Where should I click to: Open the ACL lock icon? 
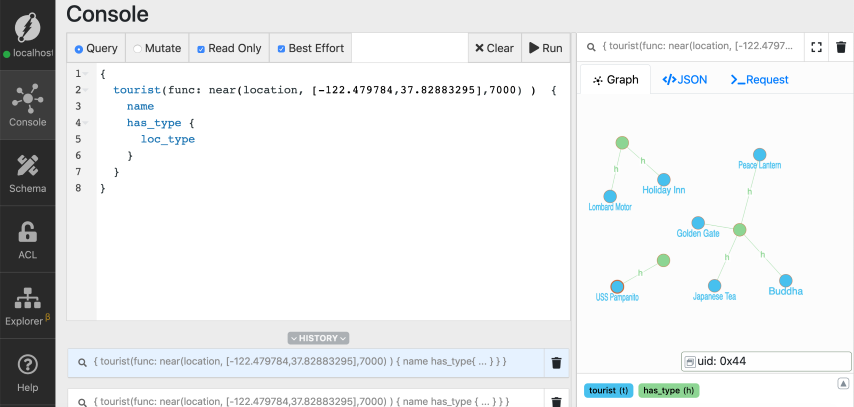pos(28,238)
